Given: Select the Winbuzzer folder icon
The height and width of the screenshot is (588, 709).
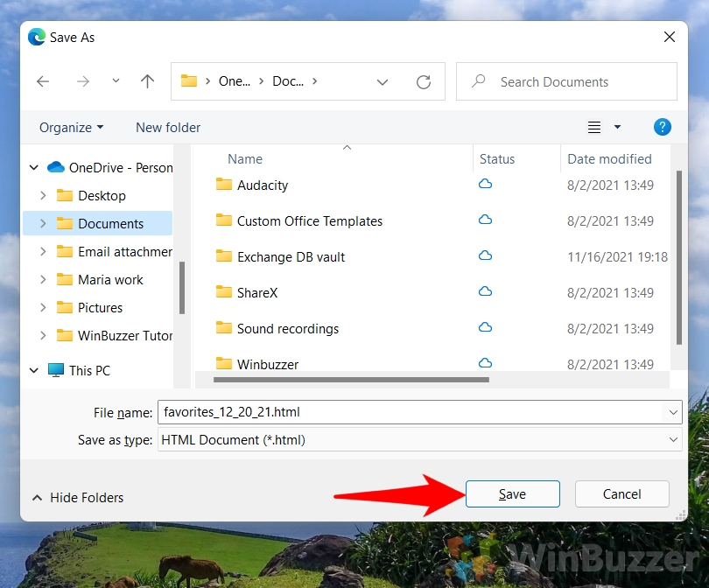Looking at the screenshot, I should [224, 363].
